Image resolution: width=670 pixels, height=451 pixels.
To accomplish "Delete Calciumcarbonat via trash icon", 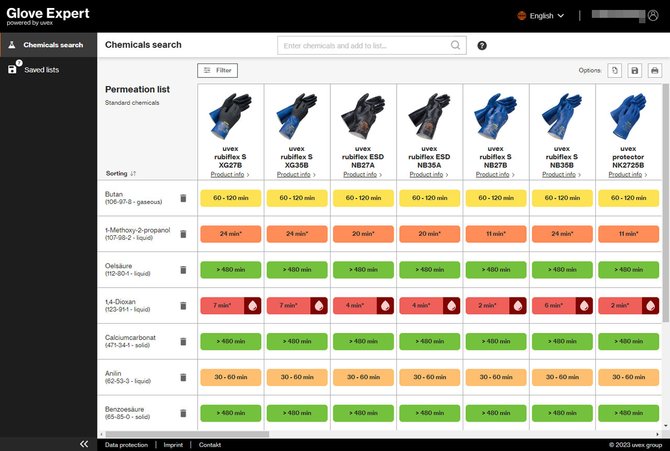I will 183,342.
